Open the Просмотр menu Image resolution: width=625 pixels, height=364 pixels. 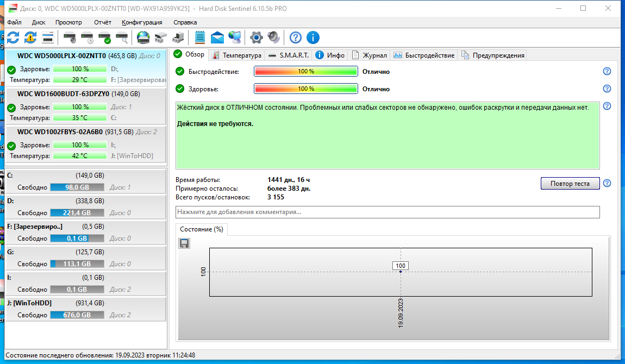pyautogui.click(x=68, y=22)
